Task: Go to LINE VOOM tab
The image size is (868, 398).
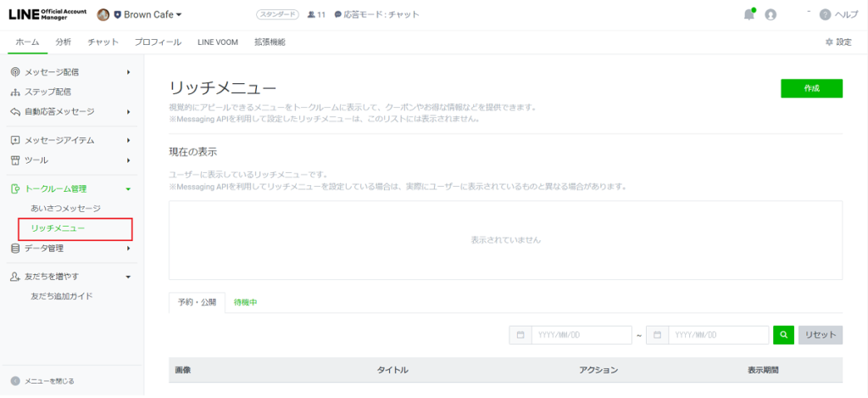Action: (x=217, y=42)
